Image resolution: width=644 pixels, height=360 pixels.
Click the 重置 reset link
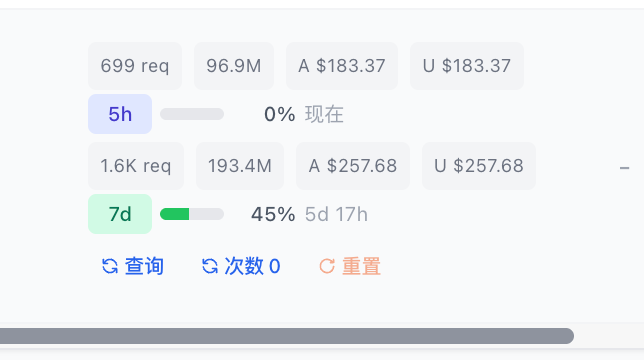click(x=361, y=266)
